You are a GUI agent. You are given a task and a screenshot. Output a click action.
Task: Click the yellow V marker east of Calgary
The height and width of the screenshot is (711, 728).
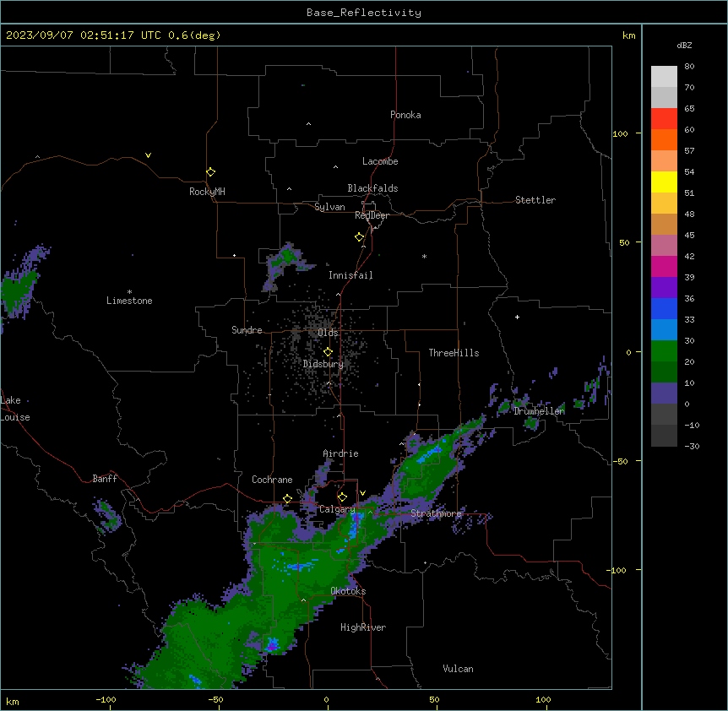pos(362,493)
